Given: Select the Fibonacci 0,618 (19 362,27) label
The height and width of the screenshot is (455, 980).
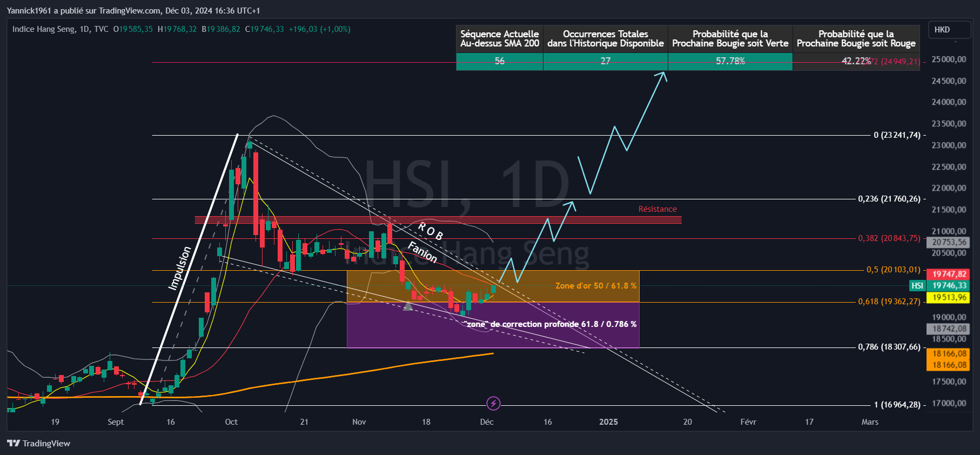Looking at the screenshot, I should tap(889, 302).
